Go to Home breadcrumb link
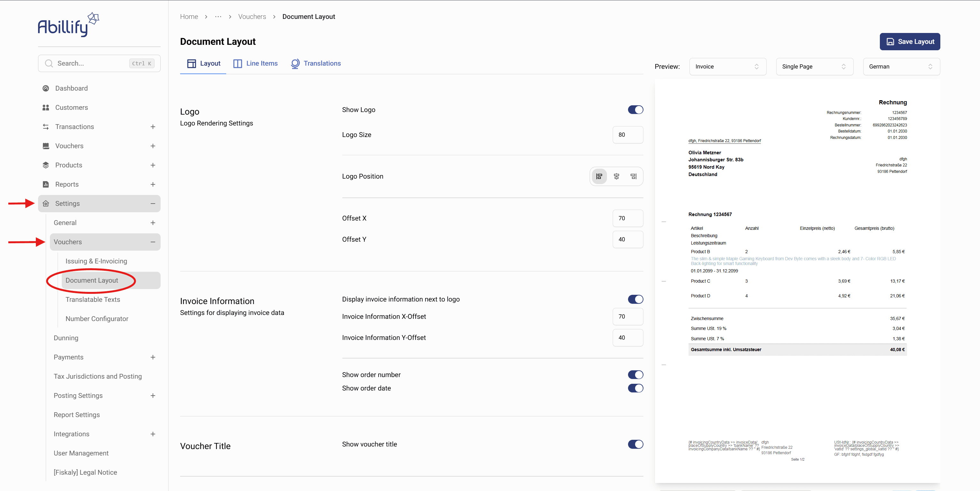 pos(189,17)
